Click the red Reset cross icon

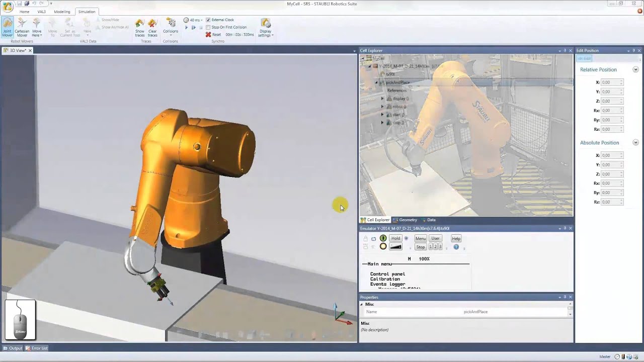tap(208, 35)
